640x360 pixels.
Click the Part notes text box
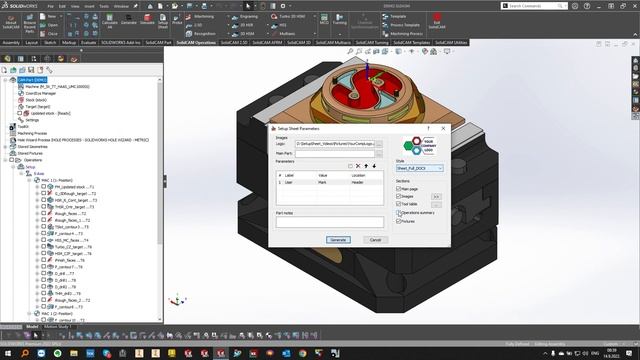click(329, 222)
